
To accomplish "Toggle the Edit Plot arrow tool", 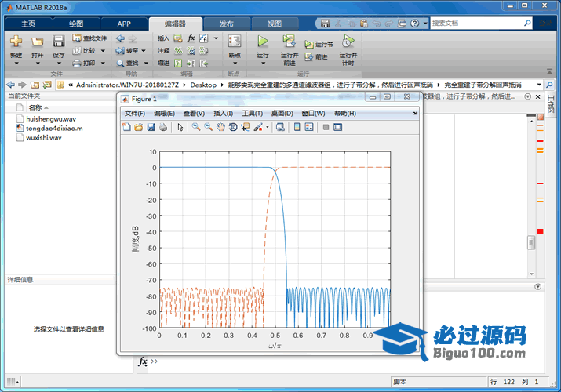I will [180, 127].
